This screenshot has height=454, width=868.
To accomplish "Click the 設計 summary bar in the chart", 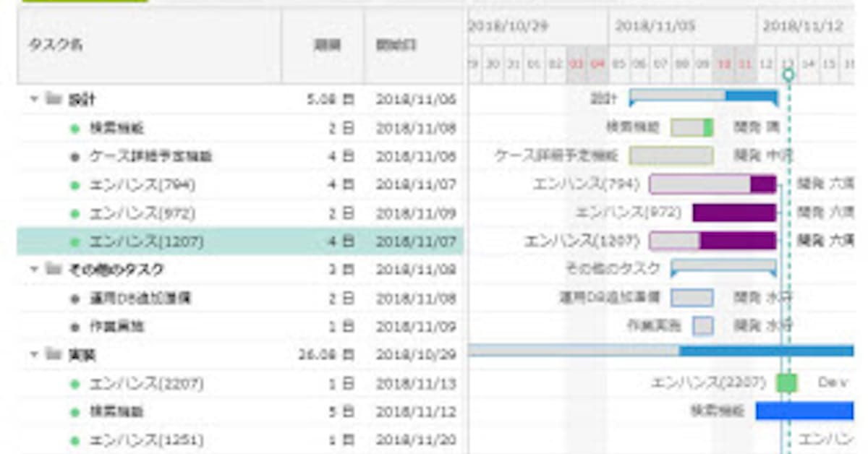I will click(703, 96).
